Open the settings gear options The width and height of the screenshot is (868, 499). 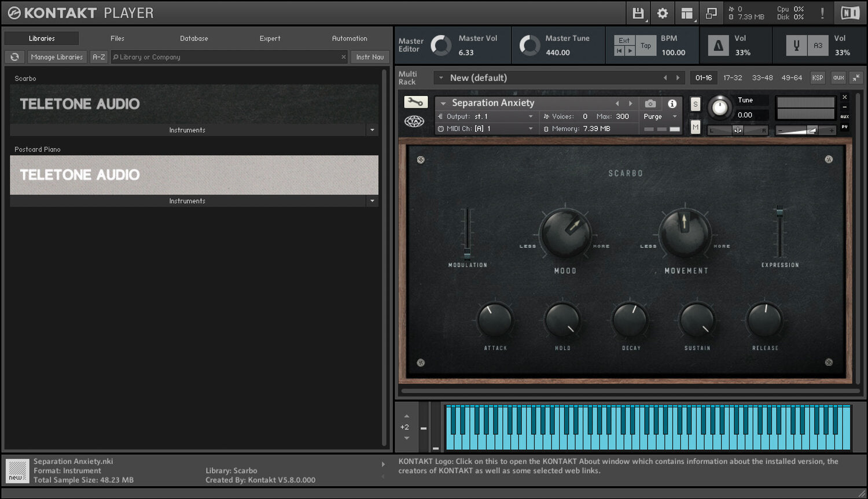[663, 13]
